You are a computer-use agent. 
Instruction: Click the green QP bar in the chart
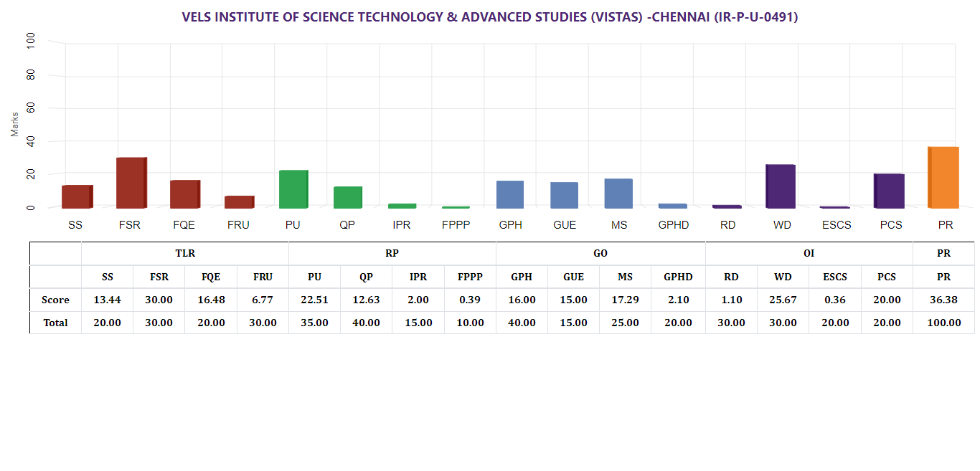click(x=347, y=197)
